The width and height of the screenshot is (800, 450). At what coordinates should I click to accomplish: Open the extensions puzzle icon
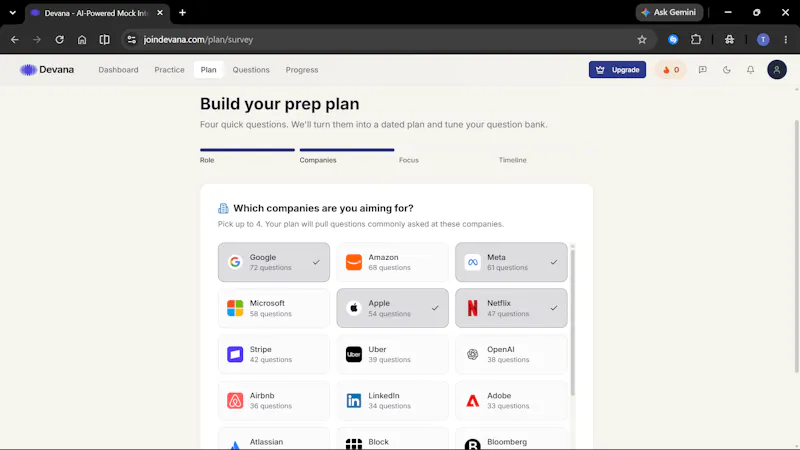click(696, 39)
